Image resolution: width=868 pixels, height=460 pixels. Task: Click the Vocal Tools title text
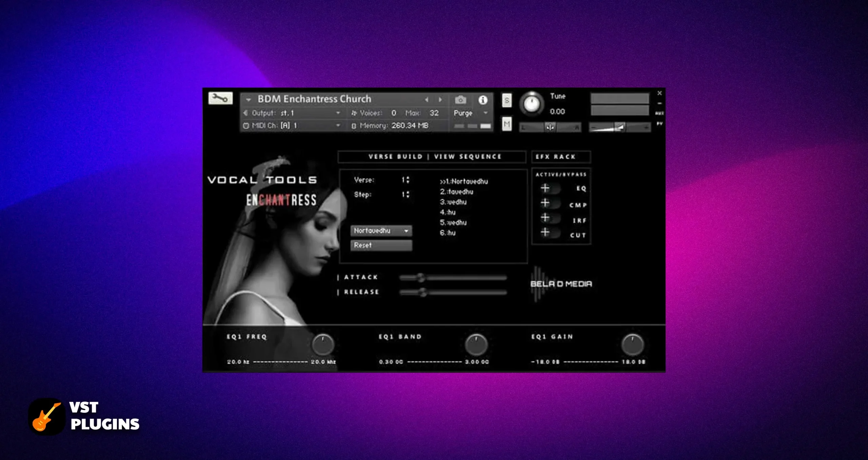tap(262, 180)
